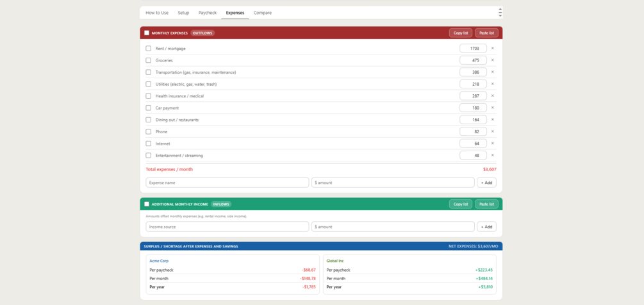The image size is (644, 305).
Task: Remove the Phone expense row
Action: tap(492, 131)
